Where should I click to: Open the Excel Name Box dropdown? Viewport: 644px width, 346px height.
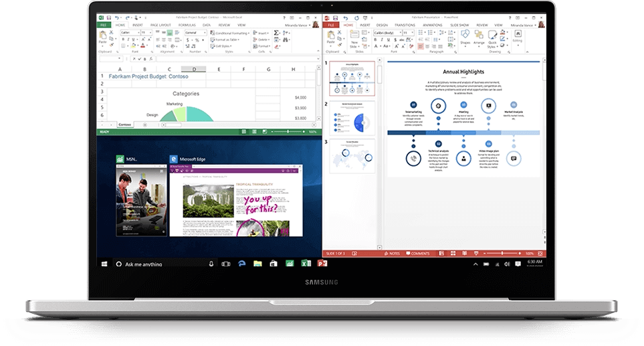pyautogui.click(x=119, y=58)
